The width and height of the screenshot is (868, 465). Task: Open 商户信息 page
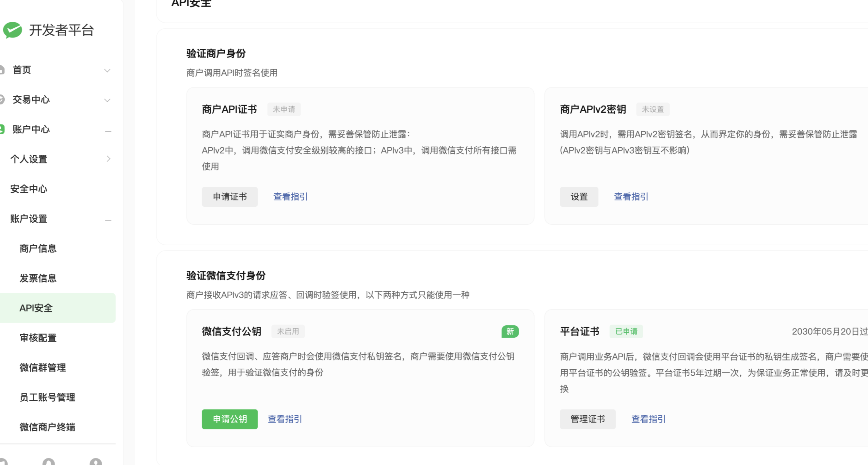pos(38,248)
